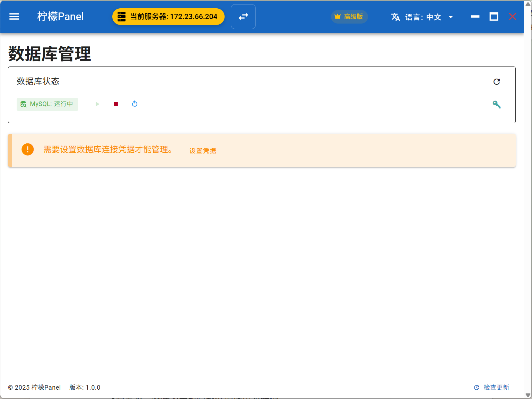
Task: Click the switch server arrows button
Action: tap(243, 17)
